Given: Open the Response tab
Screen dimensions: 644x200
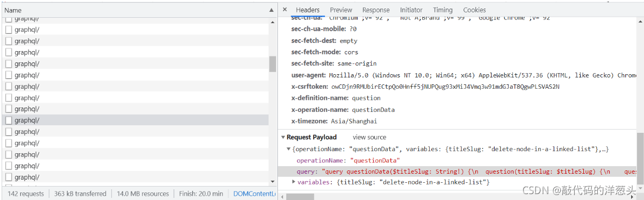Looking at the screenshot, I should [376, 10].
